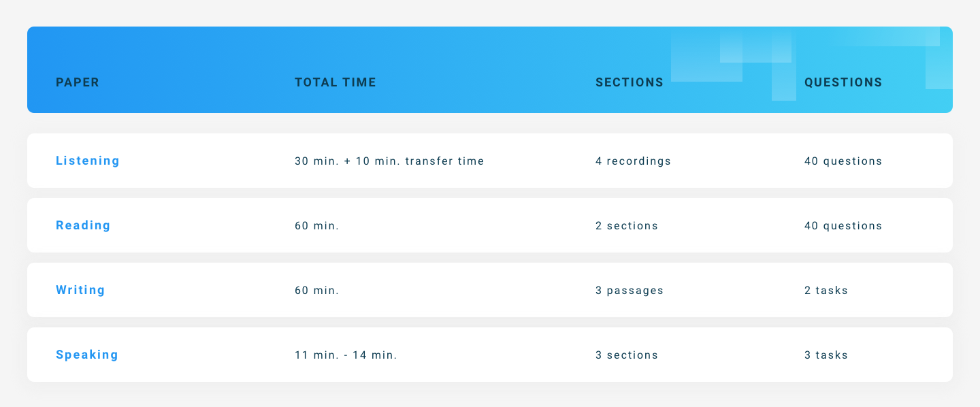The height and width of the screenshot is (407, 980).
Task: Select 3 sections in the Speaking row
Action: point(627,355)
